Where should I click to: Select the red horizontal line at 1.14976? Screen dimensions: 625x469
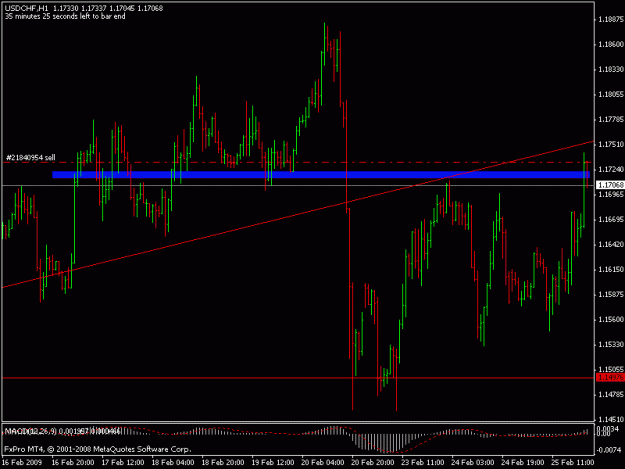coord(298,378)
